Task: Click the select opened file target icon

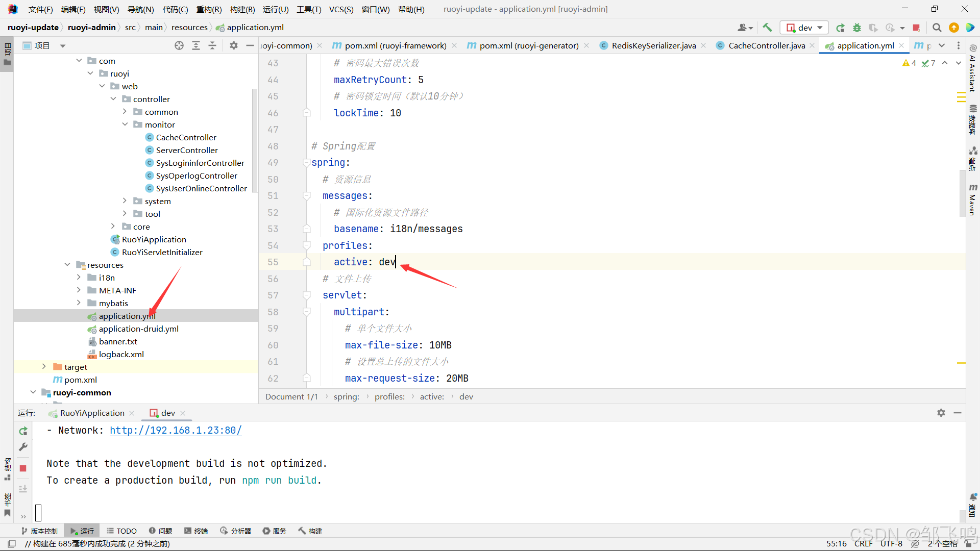Action: pos(179,46)
